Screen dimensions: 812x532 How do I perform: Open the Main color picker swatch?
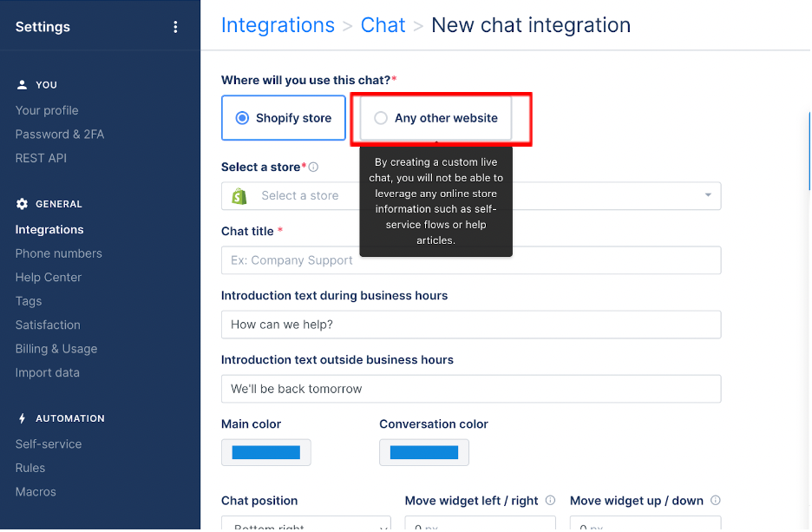click(266, 453)
